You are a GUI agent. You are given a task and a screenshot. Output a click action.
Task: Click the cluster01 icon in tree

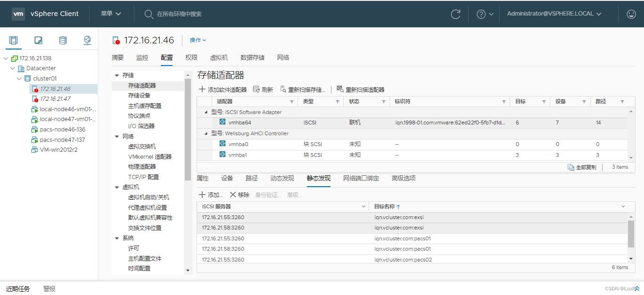[27, 79]
